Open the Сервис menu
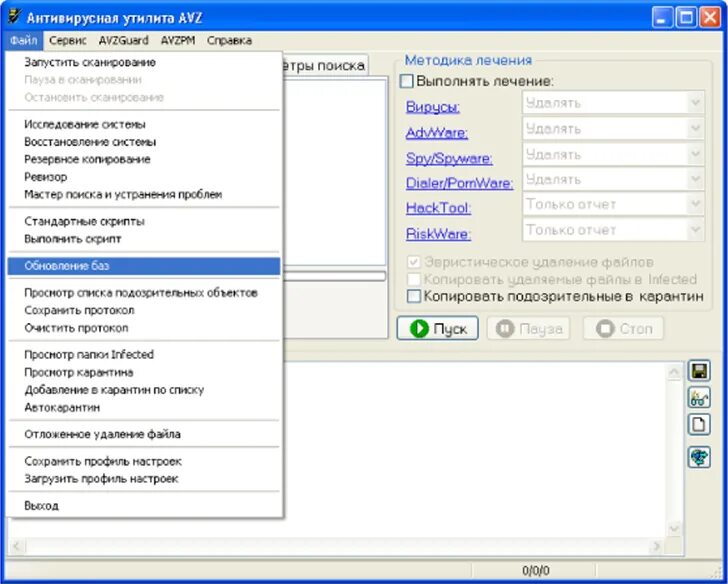The width and height of the screenshot is (728, 584). click(68, 41)
